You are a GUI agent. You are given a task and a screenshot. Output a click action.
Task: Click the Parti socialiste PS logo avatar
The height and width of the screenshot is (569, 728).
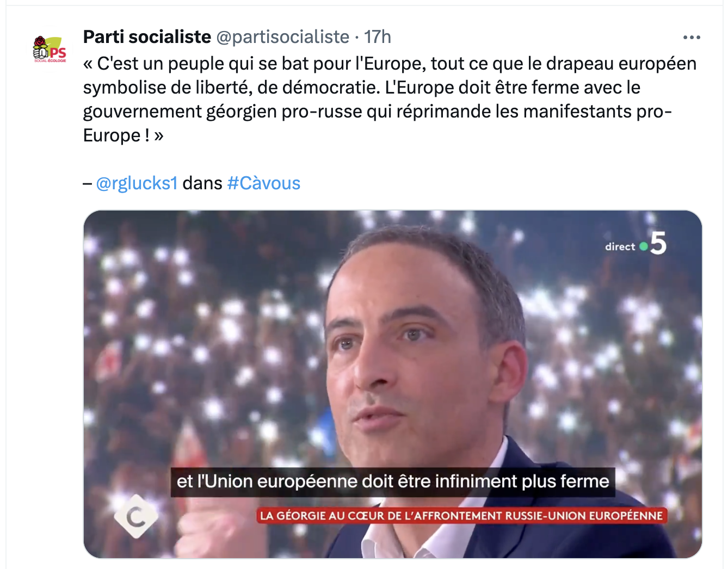pos(50,49)
